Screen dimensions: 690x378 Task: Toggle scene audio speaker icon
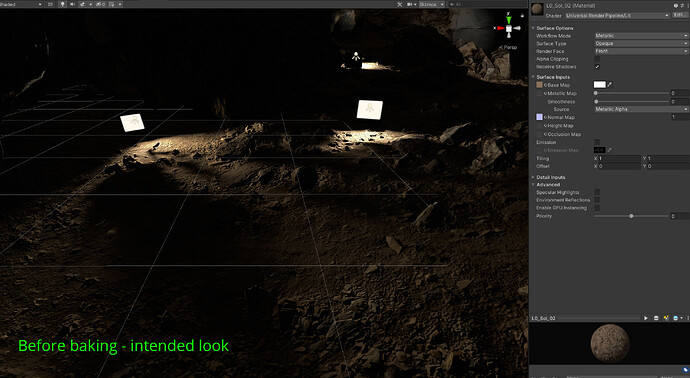[x=72, y=4]
